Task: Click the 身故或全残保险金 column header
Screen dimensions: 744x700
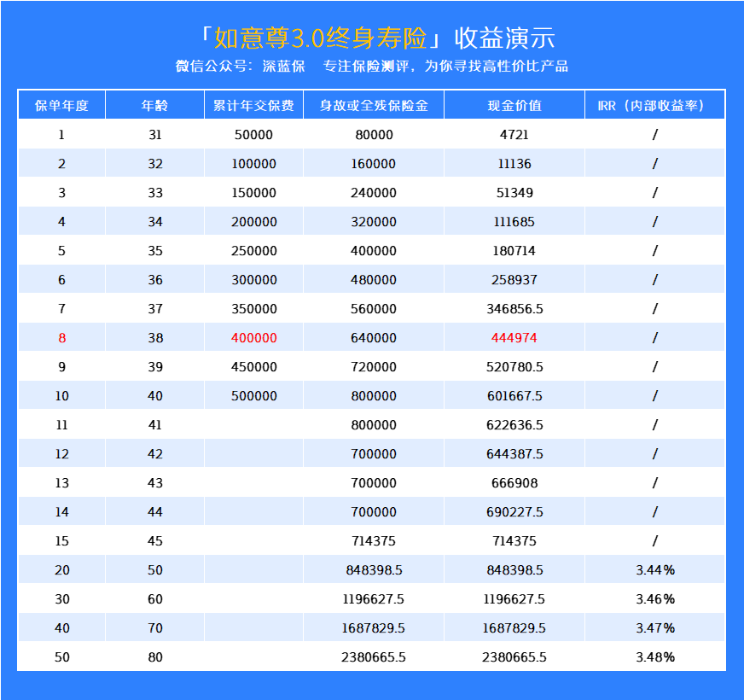Action: (x=373, y=106)
